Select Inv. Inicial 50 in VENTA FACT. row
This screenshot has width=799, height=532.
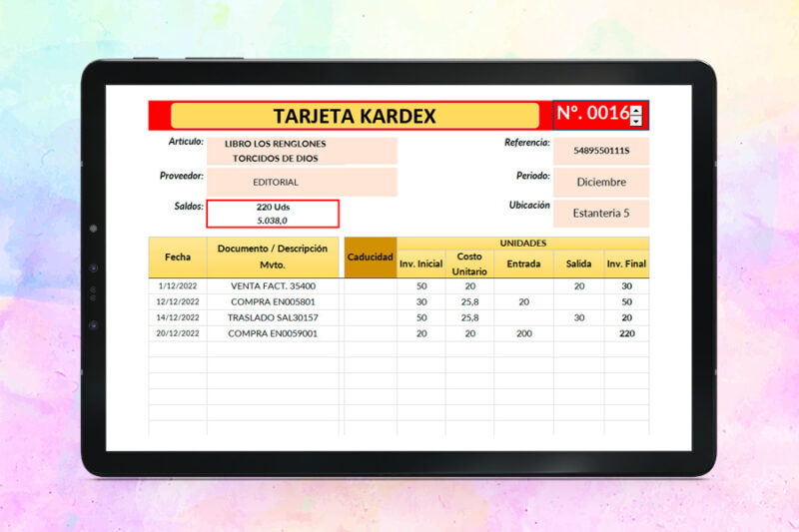pyautogui.click(x=421, y=286)
